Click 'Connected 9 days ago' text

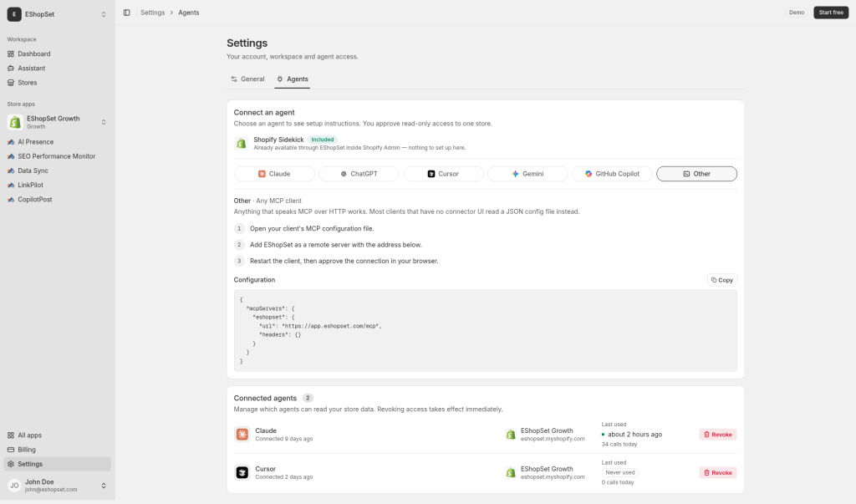284,439
